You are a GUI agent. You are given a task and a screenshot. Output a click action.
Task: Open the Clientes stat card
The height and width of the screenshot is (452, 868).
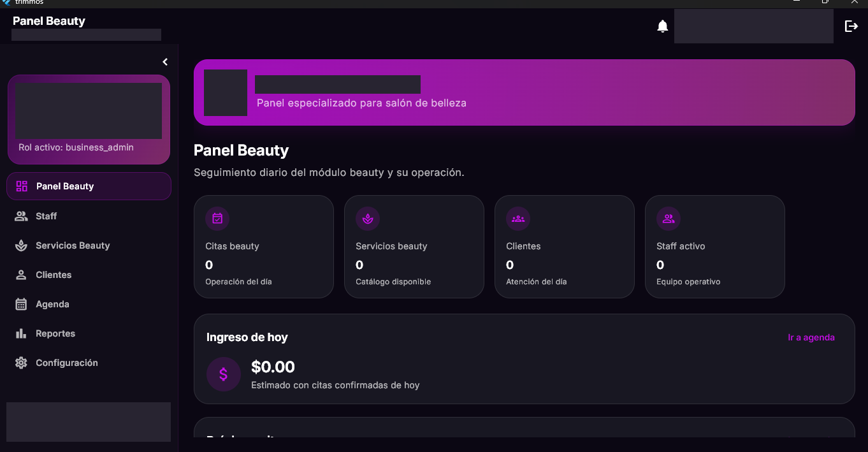click(565, 247)
